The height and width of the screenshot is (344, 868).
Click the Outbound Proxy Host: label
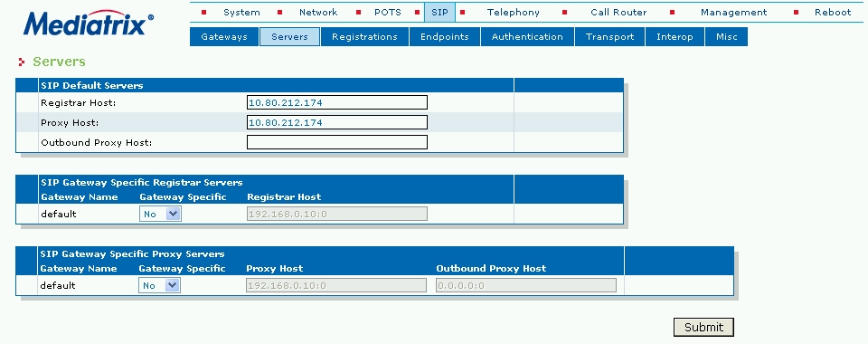click(x=97, y=142)
